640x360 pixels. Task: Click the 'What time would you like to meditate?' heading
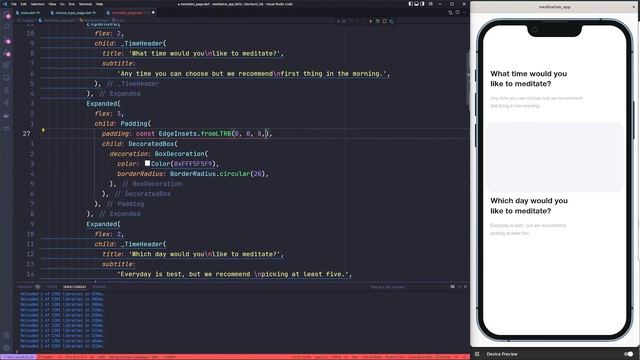click(x=528, y=78)
